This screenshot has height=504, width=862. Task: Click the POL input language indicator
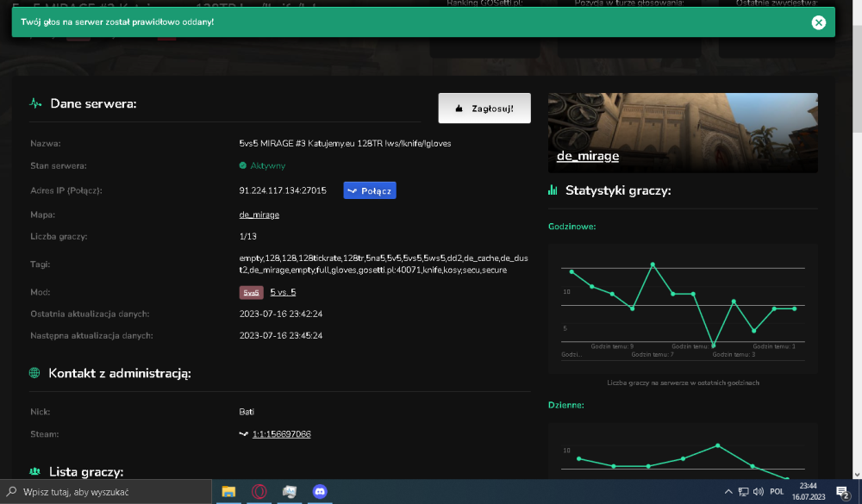coord(777,491)
